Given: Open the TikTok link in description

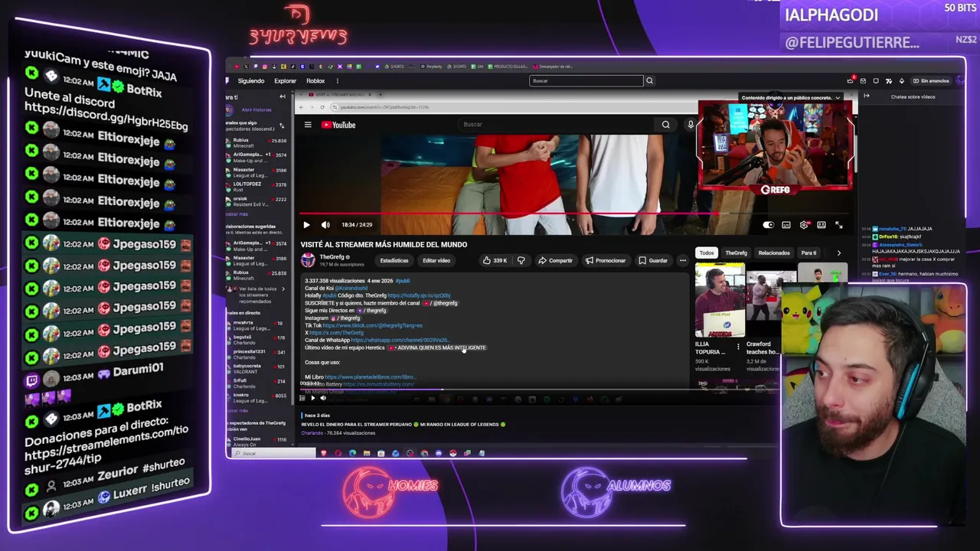Looking at the screenshot, I should coord(372,325).
